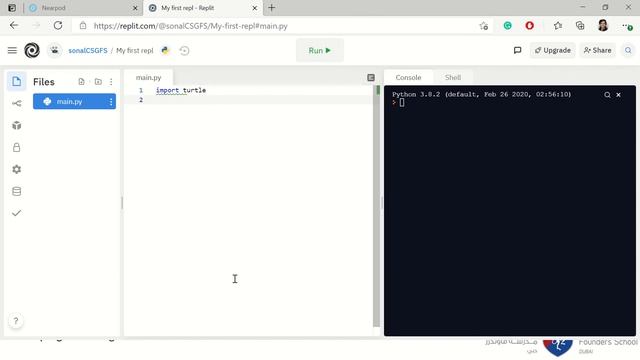Refresh the browser page
The height and width of the screenshot is (360, 640).
[x=58, y=26]
